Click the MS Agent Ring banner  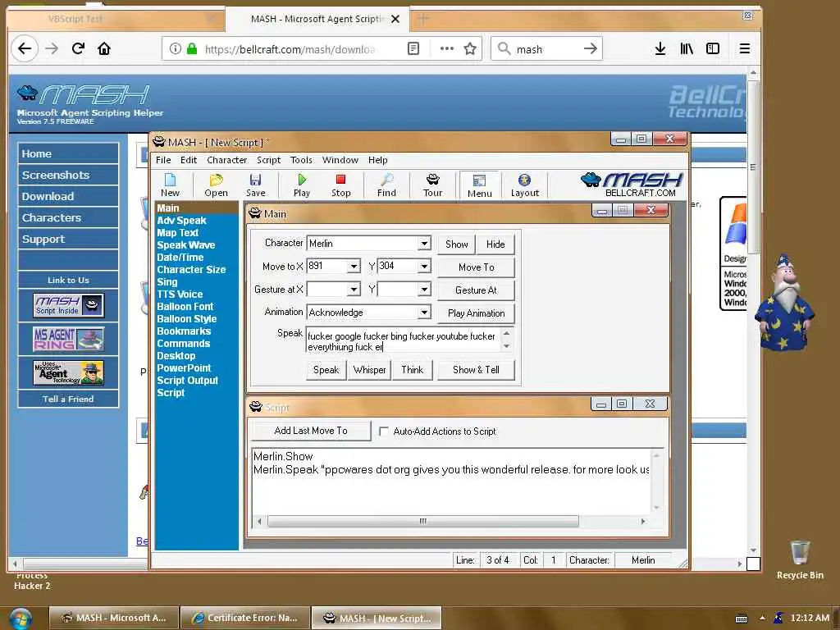tap(69, 339)
